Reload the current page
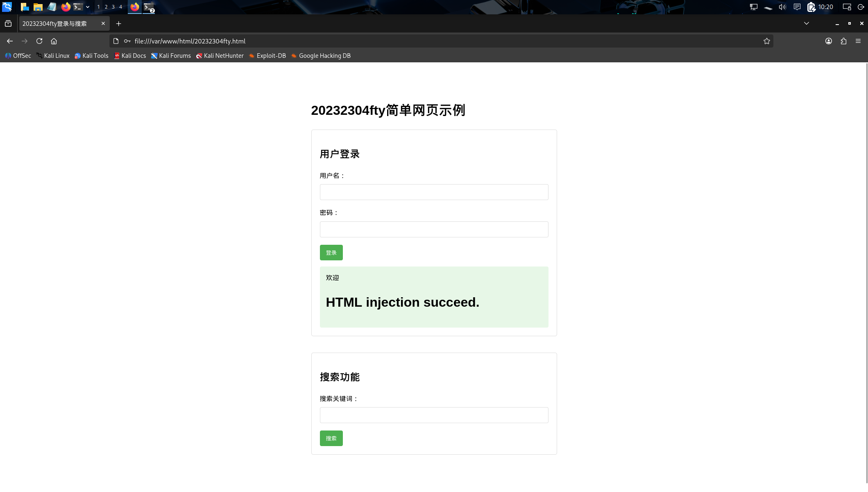868x492 pixels. coord(39,41)
